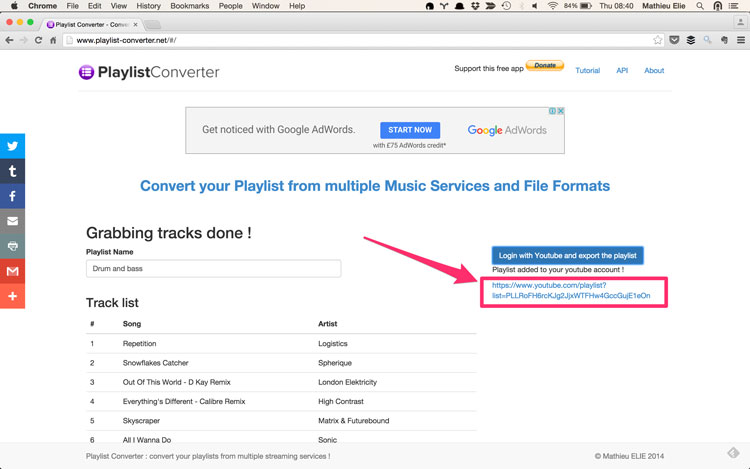Screen dimensions: 750x469
Task: Click Login with Youtube and export button
Action: click(567, 256)
